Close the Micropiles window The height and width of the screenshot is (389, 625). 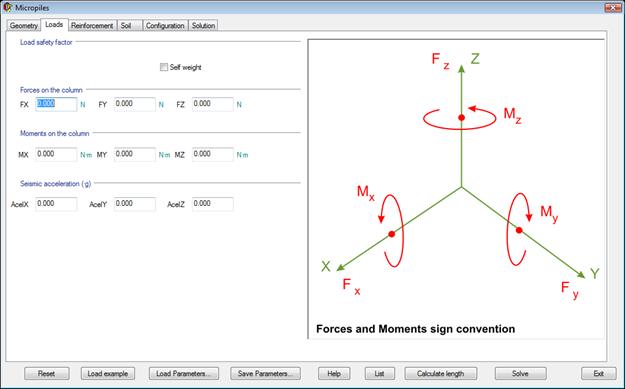coord(612,8)
